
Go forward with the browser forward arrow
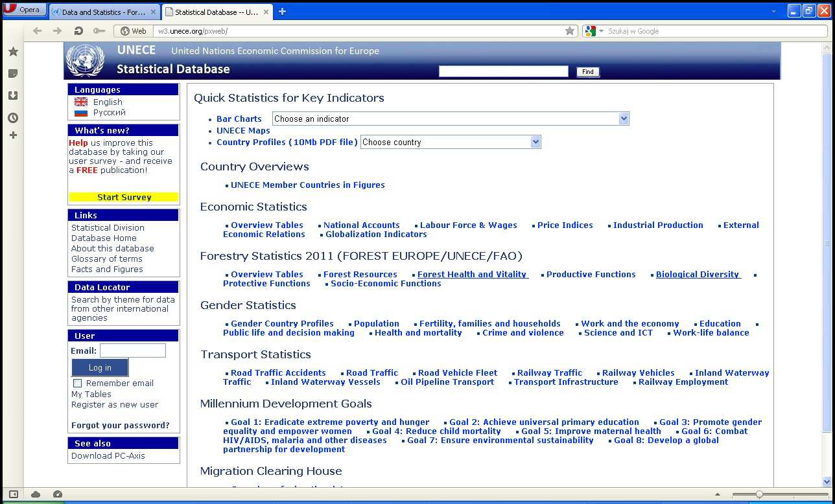(x=57, y=31)
